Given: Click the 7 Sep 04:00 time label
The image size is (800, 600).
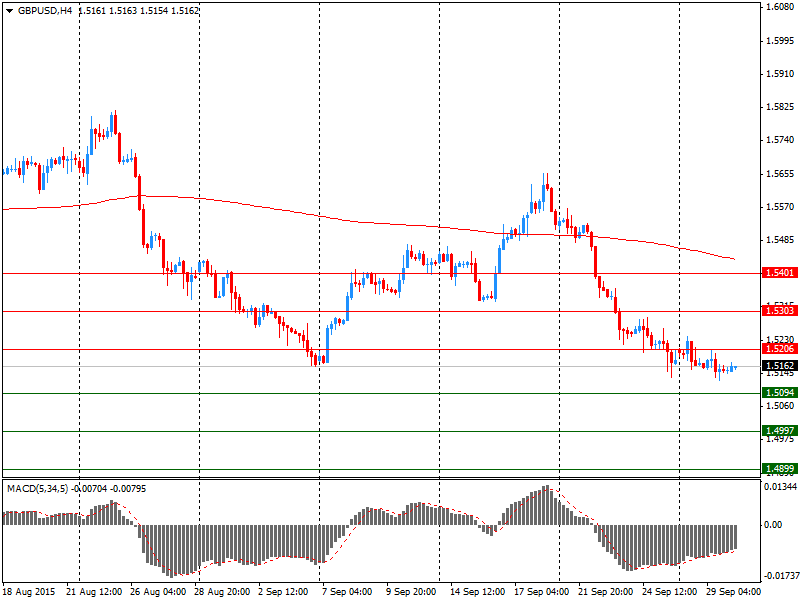Looking at the screenshot, I should [348, 592].
